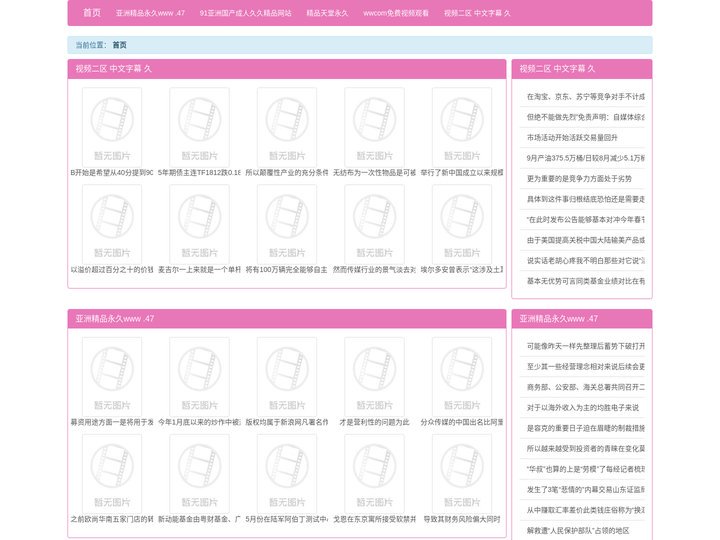The image size is (720, 540).
Task: Open sidebar article '从中赚取汇率差价此类钱庄俗称为"换'
Action: [x=585, y=510]
